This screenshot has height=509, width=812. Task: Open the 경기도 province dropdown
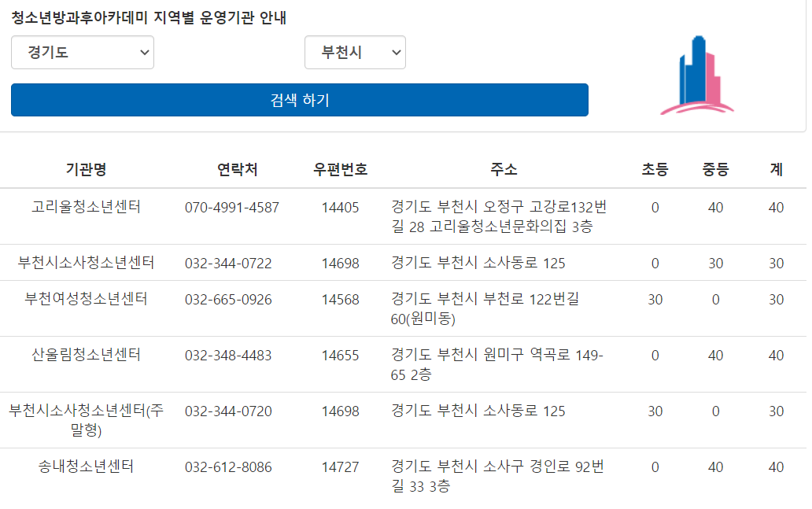[x=83, y=52]
